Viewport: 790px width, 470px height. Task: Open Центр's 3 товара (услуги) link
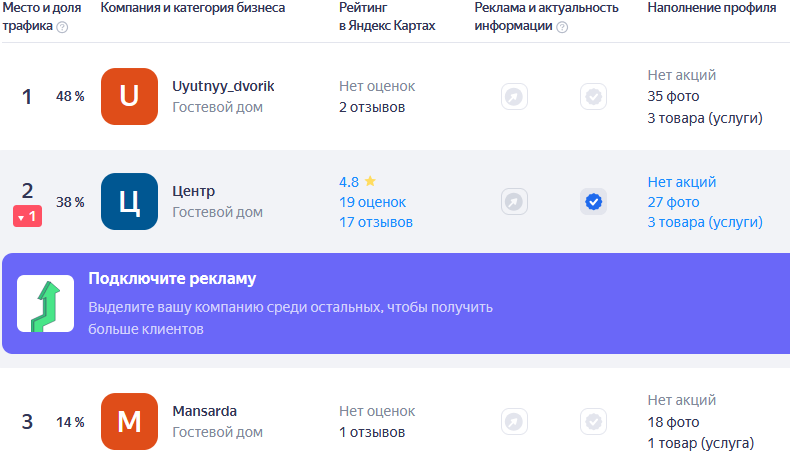(x=705, y=222)
